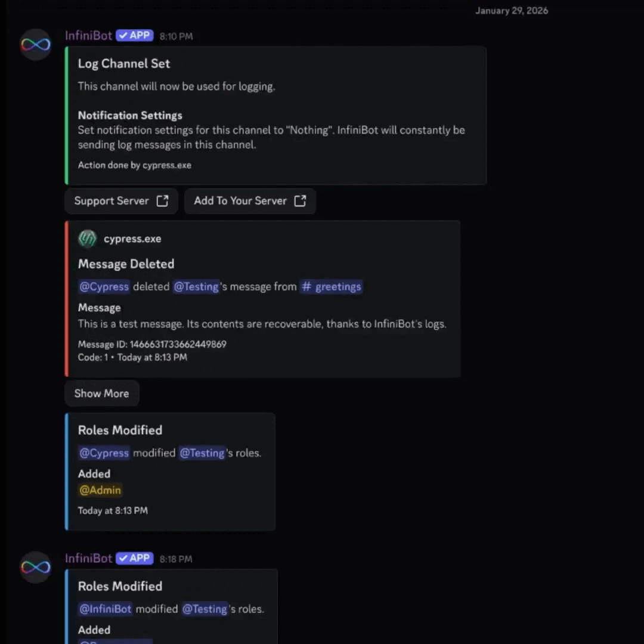This screenshot has height=644, width=644.
Task: Click the InfiniBot username above Log Channel Set
Action: coord(88,35)
